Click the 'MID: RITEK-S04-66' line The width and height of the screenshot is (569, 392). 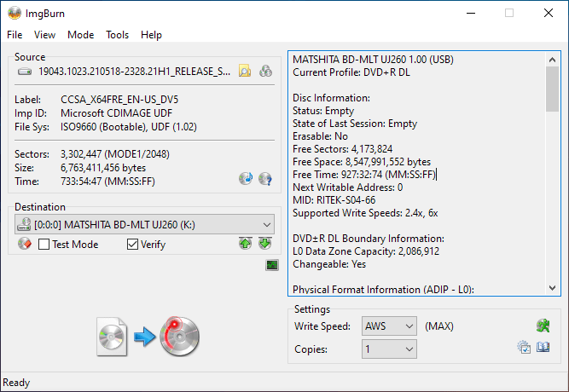click(334, 200)
